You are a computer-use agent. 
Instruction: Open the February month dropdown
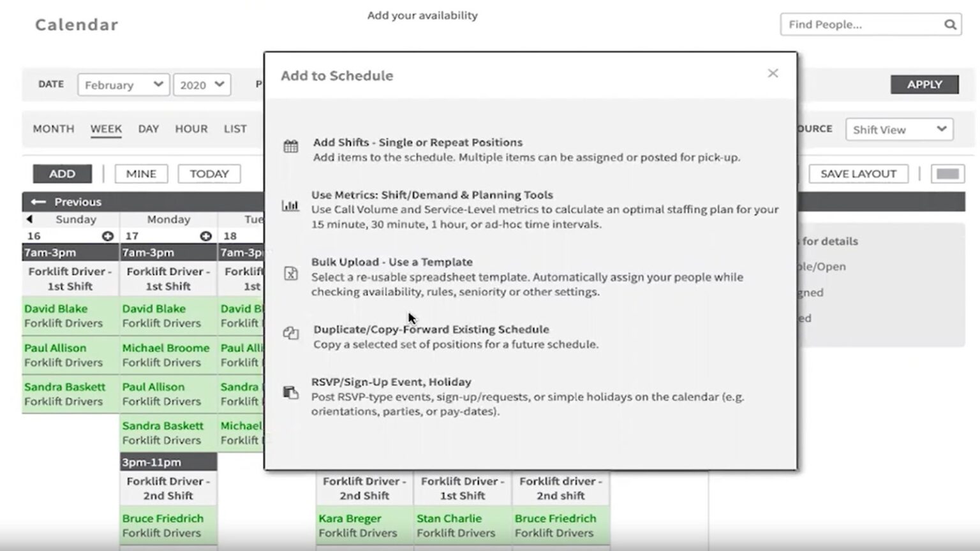[x=122, y=84]
